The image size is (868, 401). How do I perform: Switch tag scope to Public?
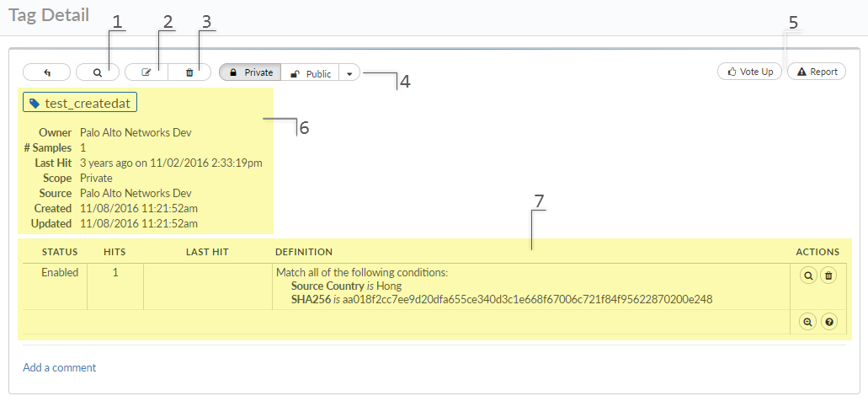click(310, 73)
